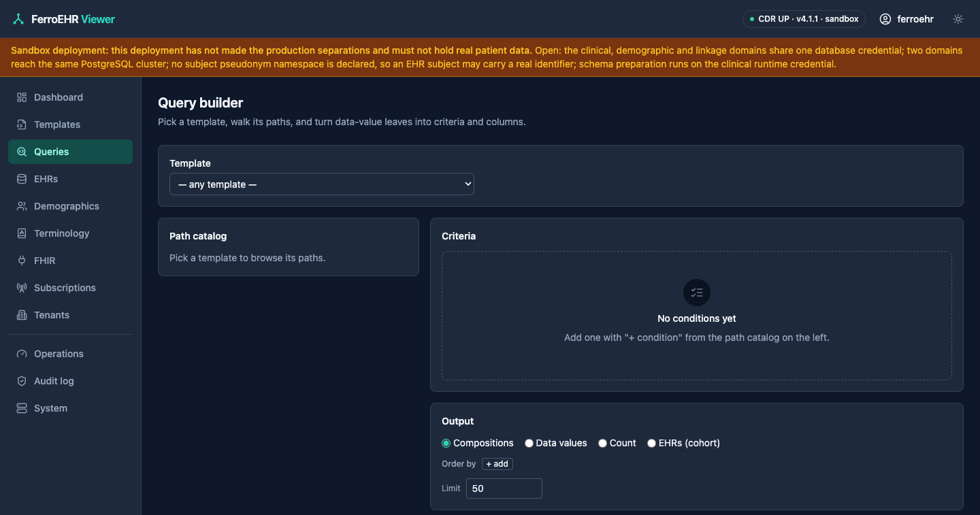Screen dimensions: 980x515
Task: Click the Queries magnifier icon in sidebar
Action: click(22, 152)
